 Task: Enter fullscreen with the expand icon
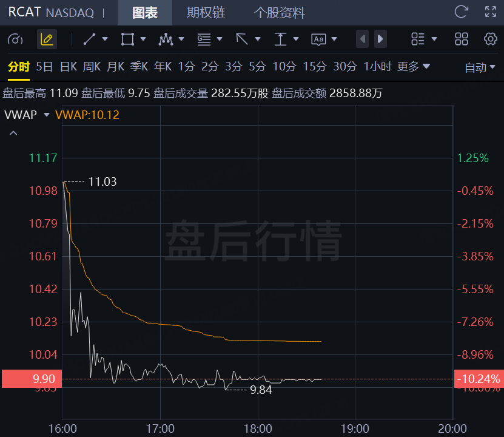[x=491, y=12]
